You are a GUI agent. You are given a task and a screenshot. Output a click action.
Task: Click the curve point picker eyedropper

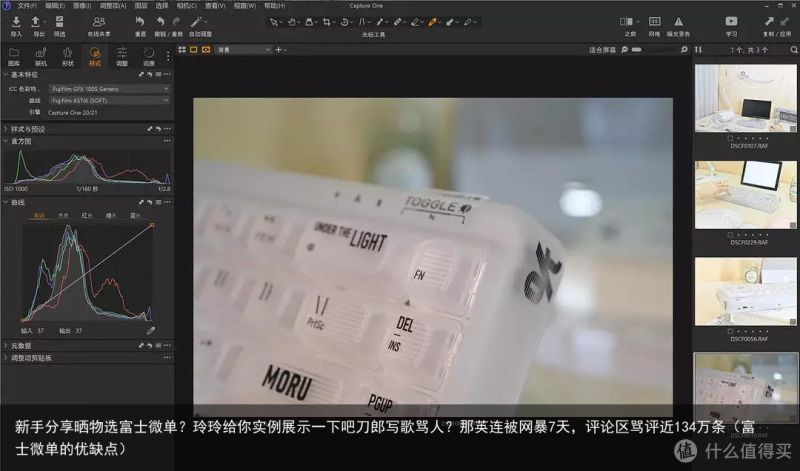(151, 331)
